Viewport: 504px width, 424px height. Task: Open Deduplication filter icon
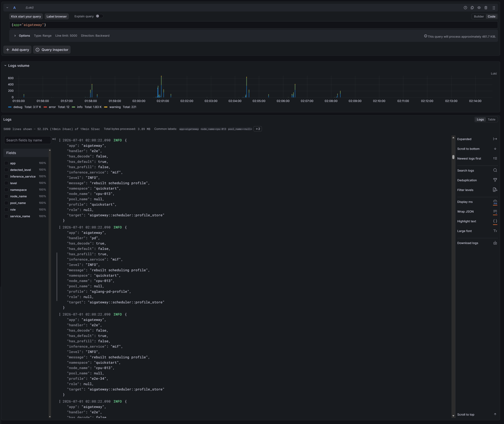click(x=495, y=180)
